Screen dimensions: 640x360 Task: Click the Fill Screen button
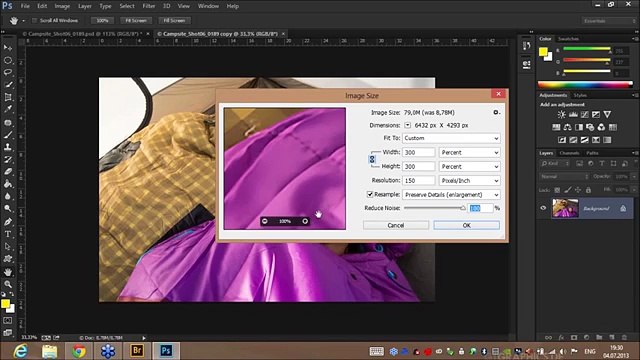(174, 20)
